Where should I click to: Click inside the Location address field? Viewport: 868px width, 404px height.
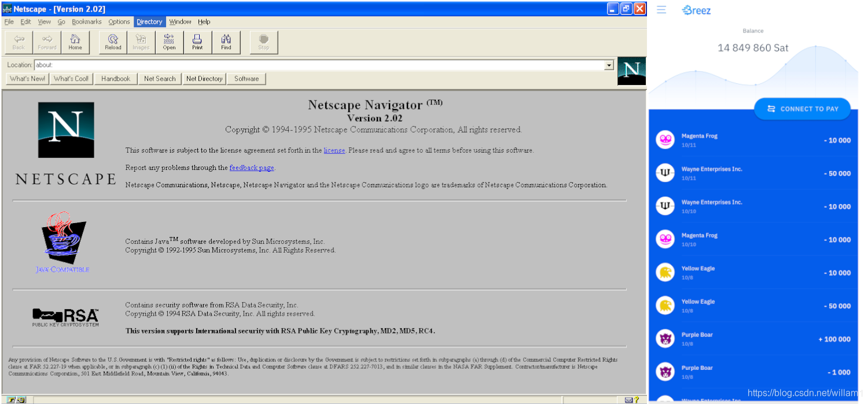coord(319,65)
